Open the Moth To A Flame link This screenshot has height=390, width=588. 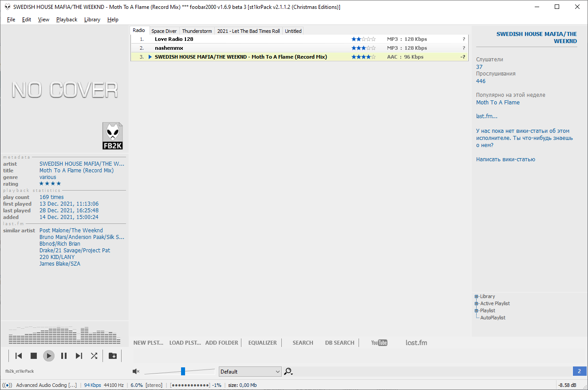[498, 102]
